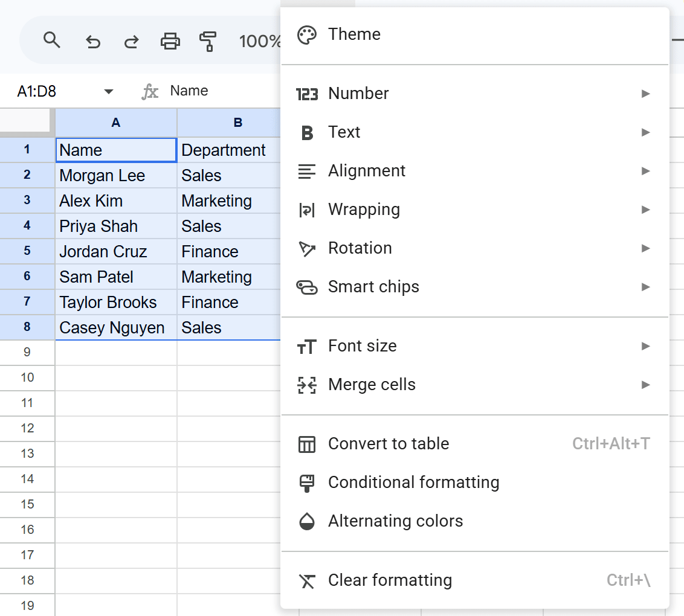Click the 123 Number format icon

[x=307, y=94]
